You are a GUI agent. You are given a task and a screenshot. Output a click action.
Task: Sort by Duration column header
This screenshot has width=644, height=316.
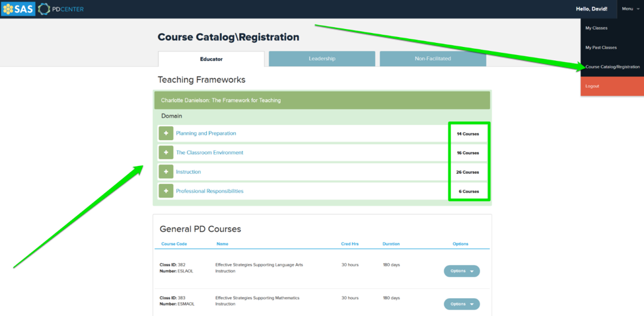[x=391, y=244]
